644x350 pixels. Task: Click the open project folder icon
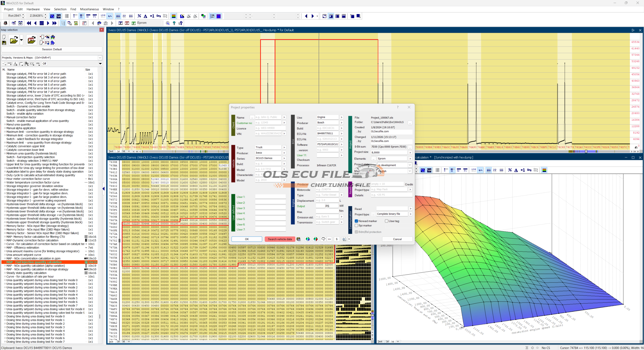(x=14, y=40)
